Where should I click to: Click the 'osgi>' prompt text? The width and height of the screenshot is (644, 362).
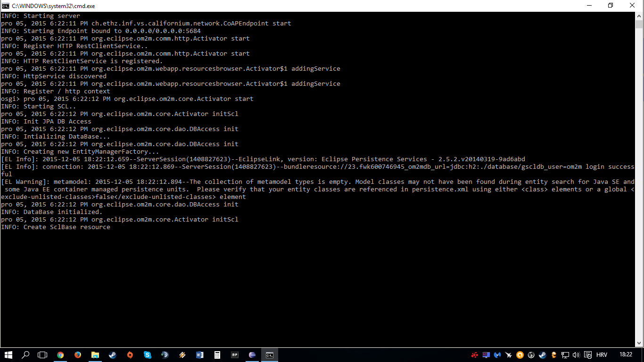click(x=10, y=99)
